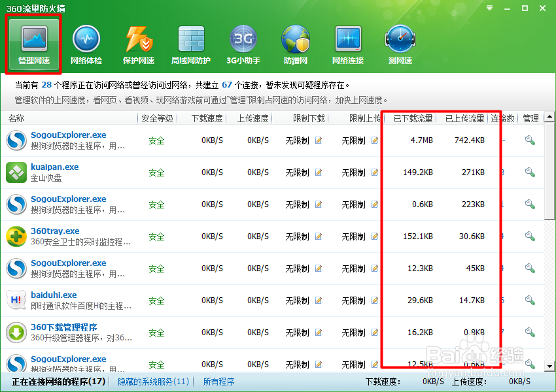Open manage wrench for 360tray.exe
Viewport: 556px width, 392px height.
530,237
